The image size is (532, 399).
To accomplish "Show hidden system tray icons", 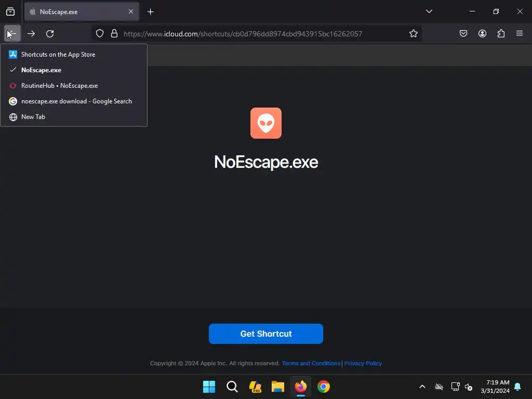I will click(x=422, y=387).
